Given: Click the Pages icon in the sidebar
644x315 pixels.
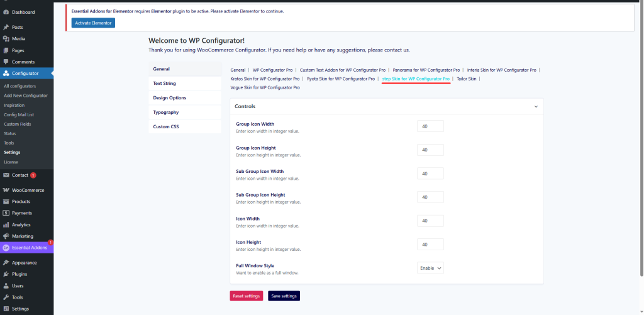Looking at the screenshot, I should click(x=6, y=50).
